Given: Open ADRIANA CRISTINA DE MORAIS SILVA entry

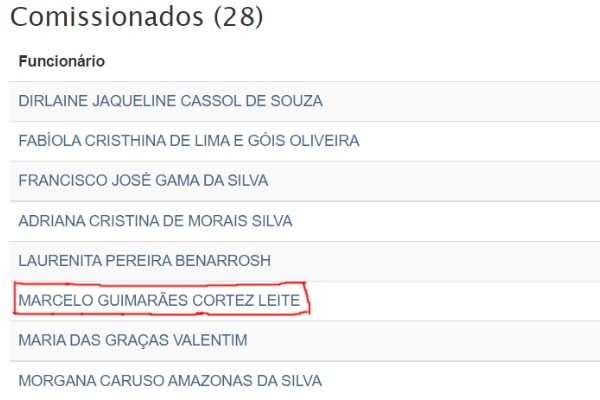Looking at the screenshot, I should (155, 221).
